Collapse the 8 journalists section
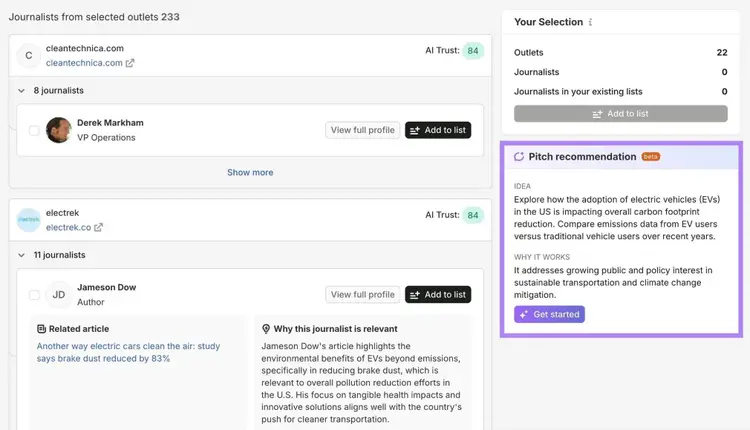Image resolution: width=750 pixels, height=430 pixels. (21, 90)
